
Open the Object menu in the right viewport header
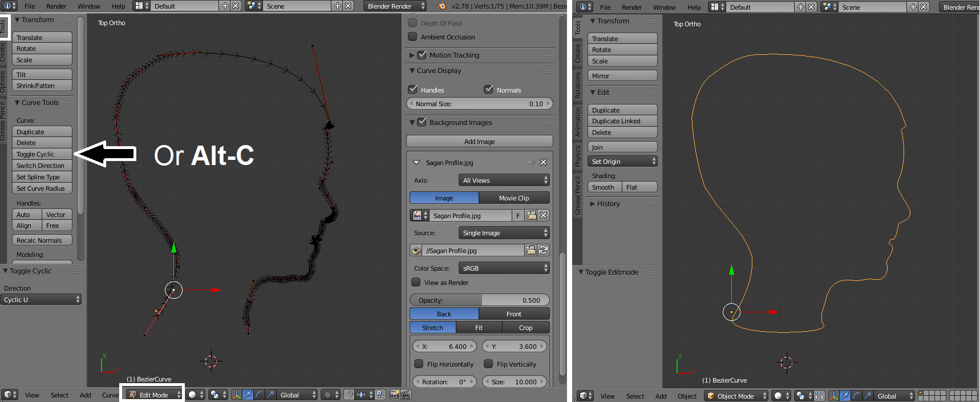coord(687,396)
